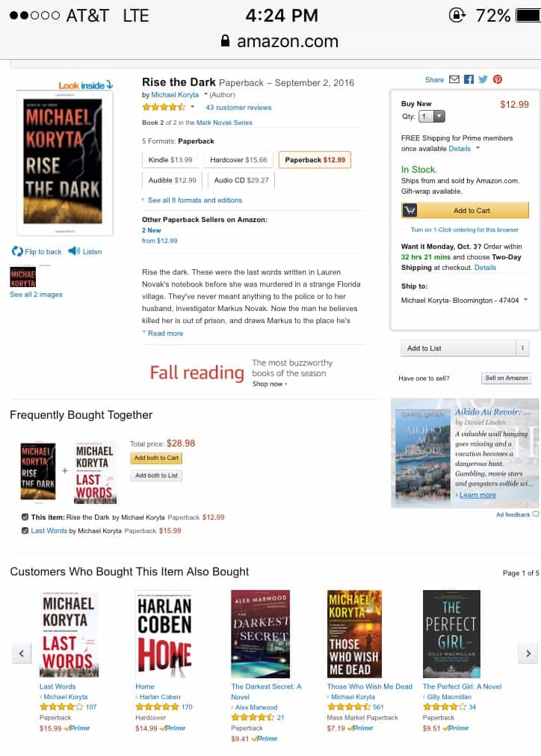Uncheck This item Rise the Dark checkbox
Image resolution: width=541 pixels, height=756 pixels.
(25, 517)
